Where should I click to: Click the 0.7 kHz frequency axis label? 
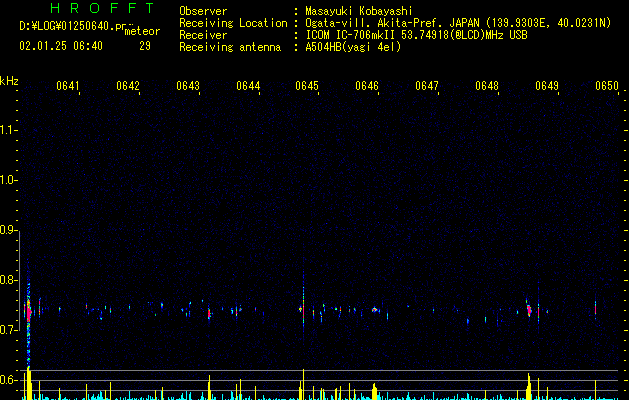click(8, 330)
